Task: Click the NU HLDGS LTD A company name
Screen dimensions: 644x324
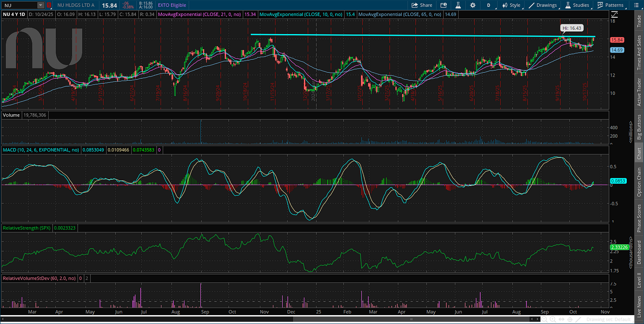Action: pos(77,5)
